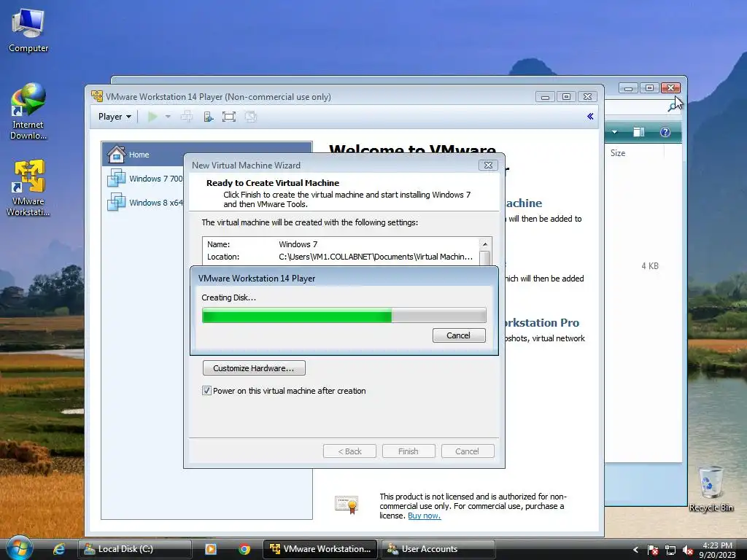Toggle the Explorer preview pane icon
747x560 pixels.
click(639, 132)
